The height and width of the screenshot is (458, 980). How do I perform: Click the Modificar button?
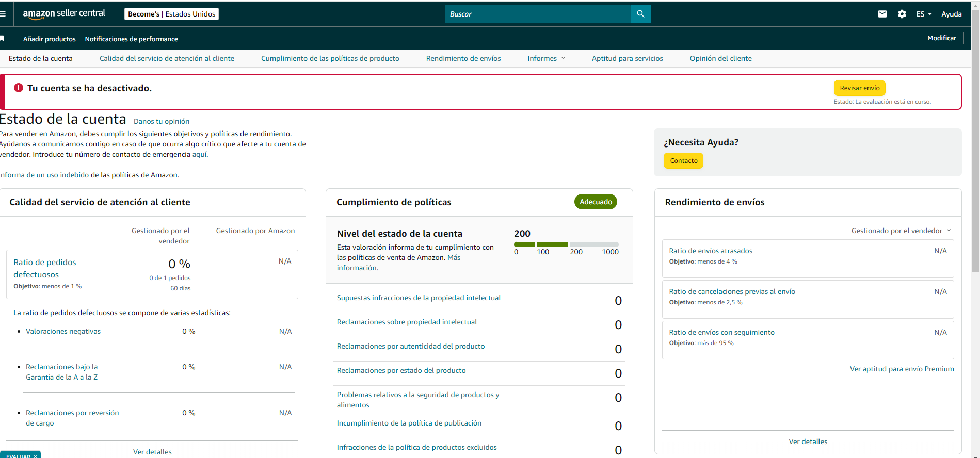[941, 38]
